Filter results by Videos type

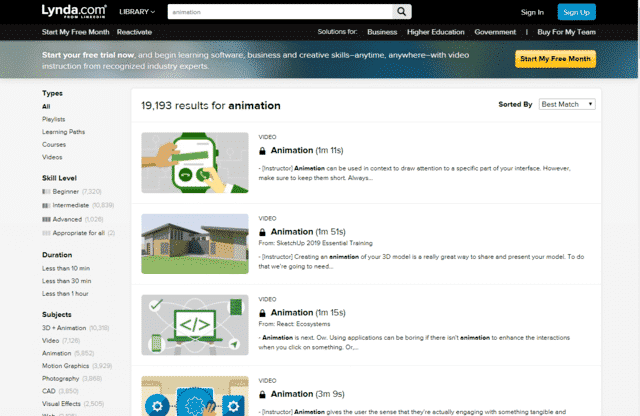pyautogui.click(x=52, y=157)
